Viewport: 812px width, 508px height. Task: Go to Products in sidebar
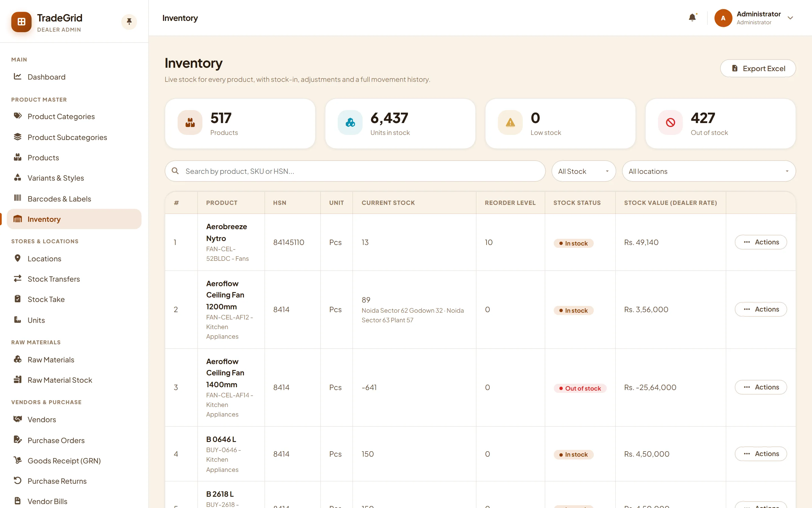[74, 157]
